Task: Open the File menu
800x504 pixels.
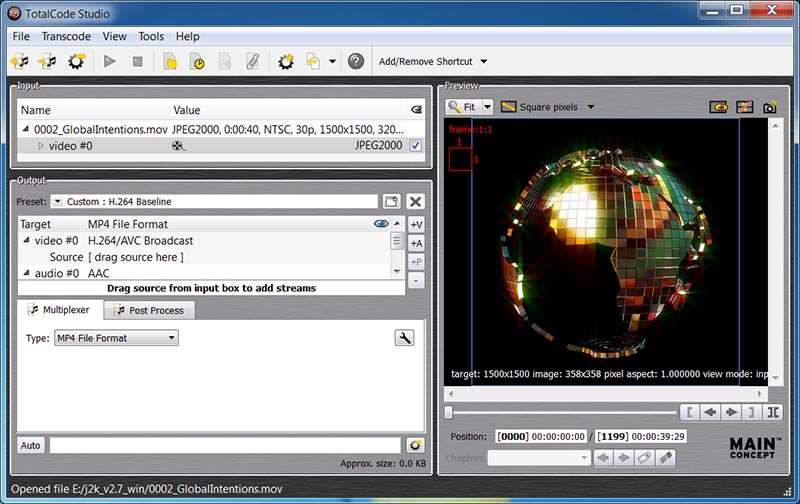Action: coord(21,37)
